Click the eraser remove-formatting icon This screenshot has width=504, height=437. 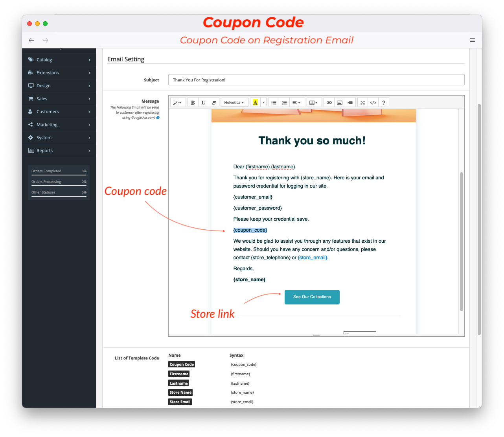pos(214,103)
